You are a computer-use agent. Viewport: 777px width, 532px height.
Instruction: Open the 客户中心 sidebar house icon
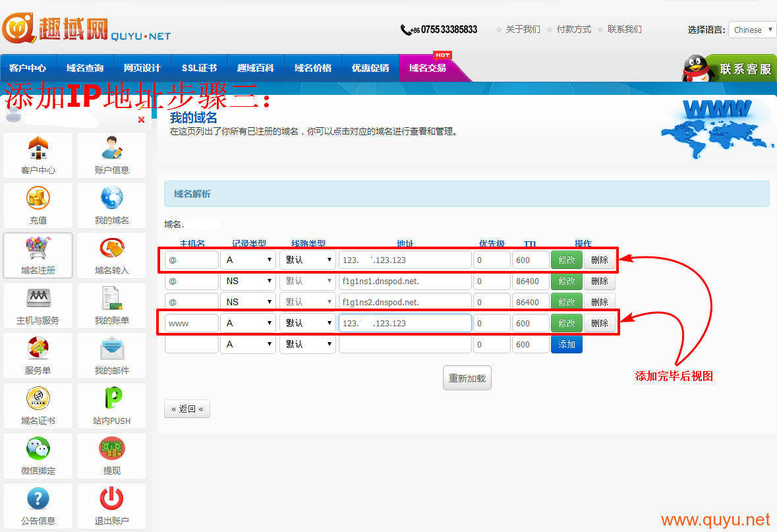pyautogui.click(x=38, y=148)
